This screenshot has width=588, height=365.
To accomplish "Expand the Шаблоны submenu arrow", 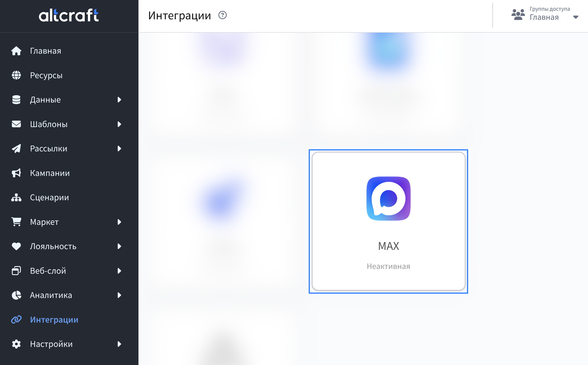I will click(119, 124).
